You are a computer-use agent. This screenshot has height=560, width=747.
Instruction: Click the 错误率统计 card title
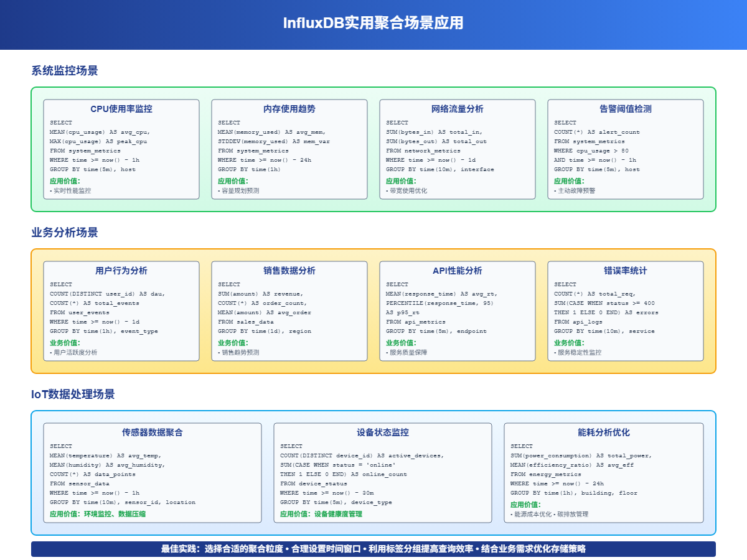click(x=626, y=271)
